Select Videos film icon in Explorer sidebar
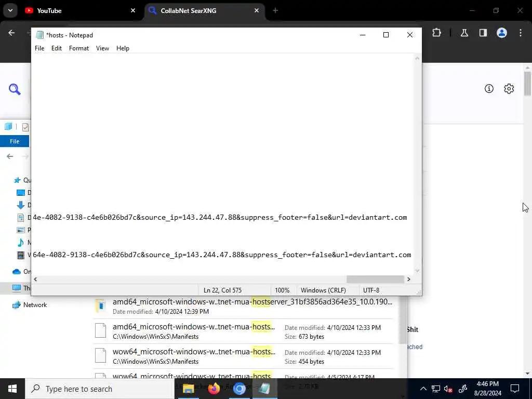 21,255
